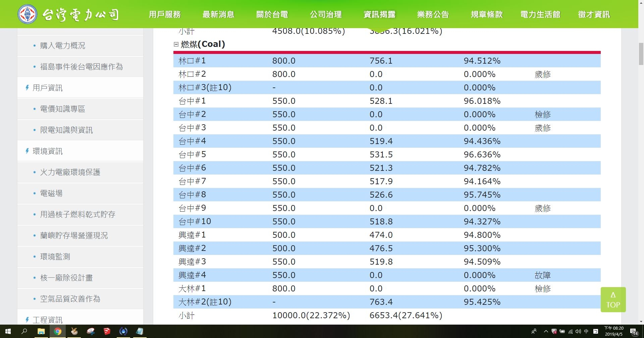Open 環境監測 sidebar link
The width and height of the screenshot is (644, 338).
[x=55, y=257]
